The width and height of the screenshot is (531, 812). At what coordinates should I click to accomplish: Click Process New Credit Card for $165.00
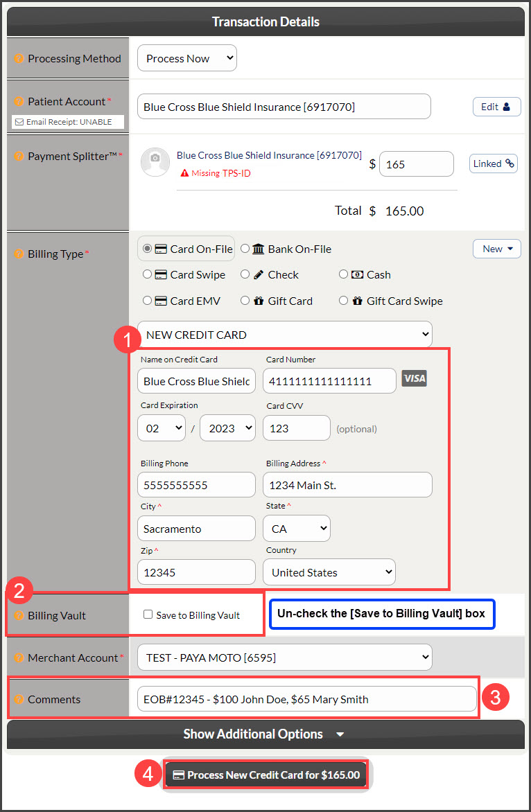[x=265, y=775]
